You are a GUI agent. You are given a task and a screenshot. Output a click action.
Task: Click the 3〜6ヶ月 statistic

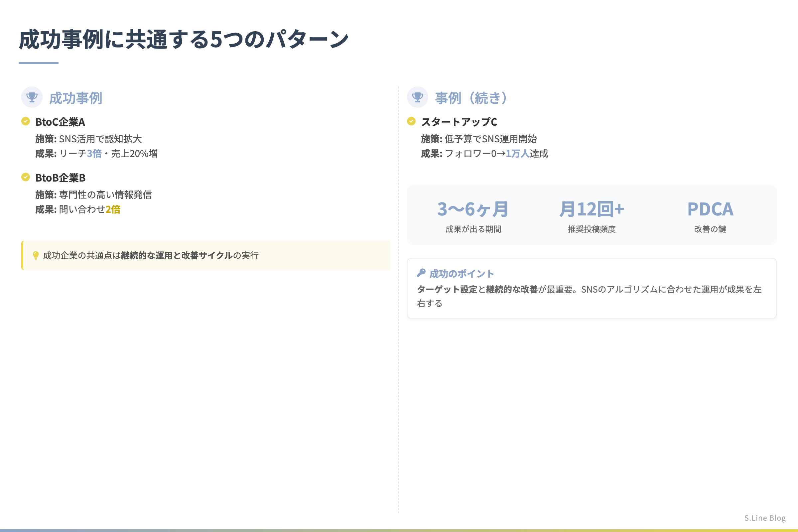(x=473, y=209)
